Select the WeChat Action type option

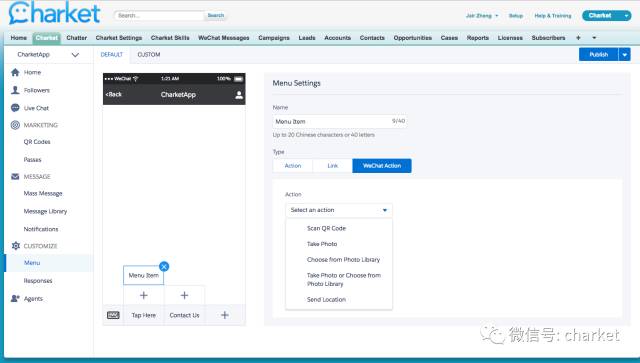pyautogui.click(x=382, y=166)
